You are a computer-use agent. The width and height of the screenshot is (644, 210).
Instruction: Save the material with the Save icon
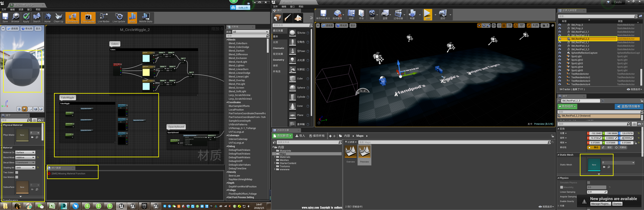pyautogui.click(x=5, y=18)
